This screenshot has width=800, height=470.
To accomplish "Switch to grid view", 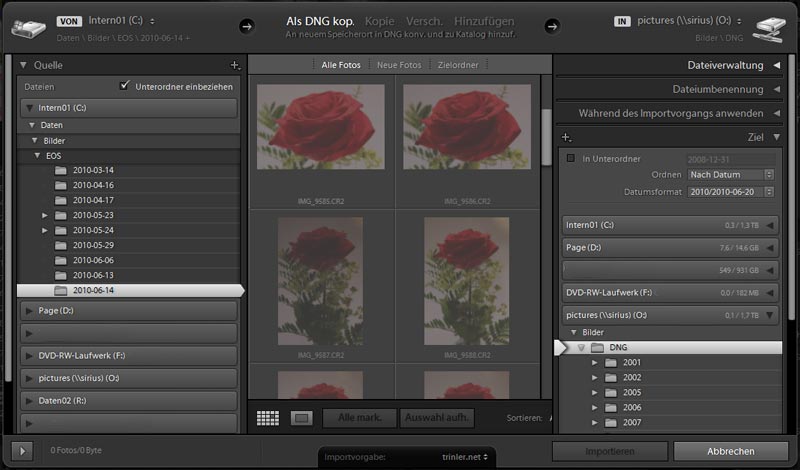I will point(267,418).
